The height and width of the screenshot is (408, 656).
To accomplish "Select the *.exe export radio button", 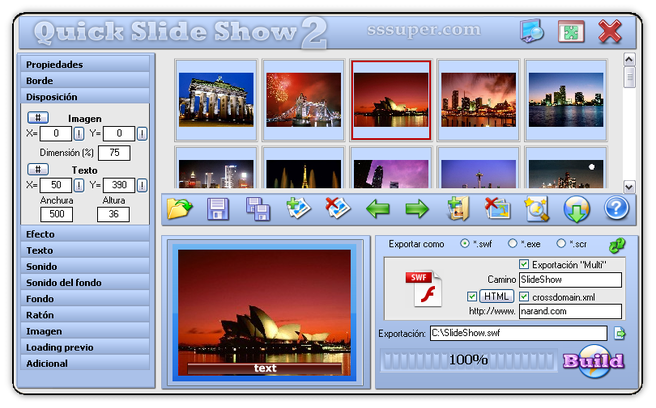I will pos(512,243).
